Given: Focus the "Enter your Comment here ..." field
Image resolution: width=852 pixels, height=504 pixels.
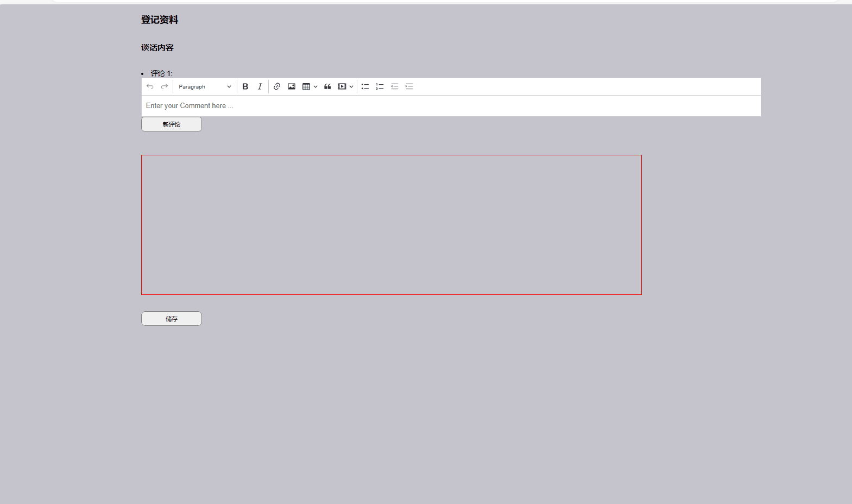Looking at the screenshot, I should click(x=451, y=106).
